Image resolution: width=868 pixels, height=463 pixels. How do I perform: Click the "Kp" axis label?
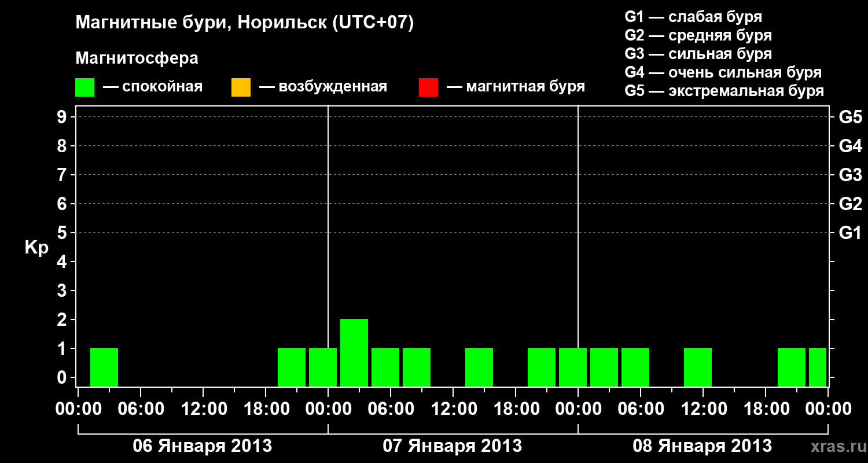(36, 247)
